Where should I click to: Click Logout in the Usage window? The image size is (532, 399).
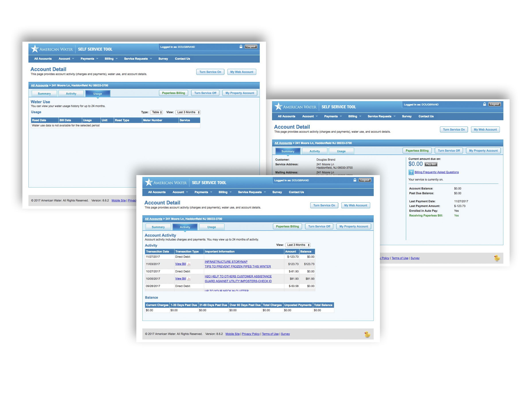click(251, 47)
